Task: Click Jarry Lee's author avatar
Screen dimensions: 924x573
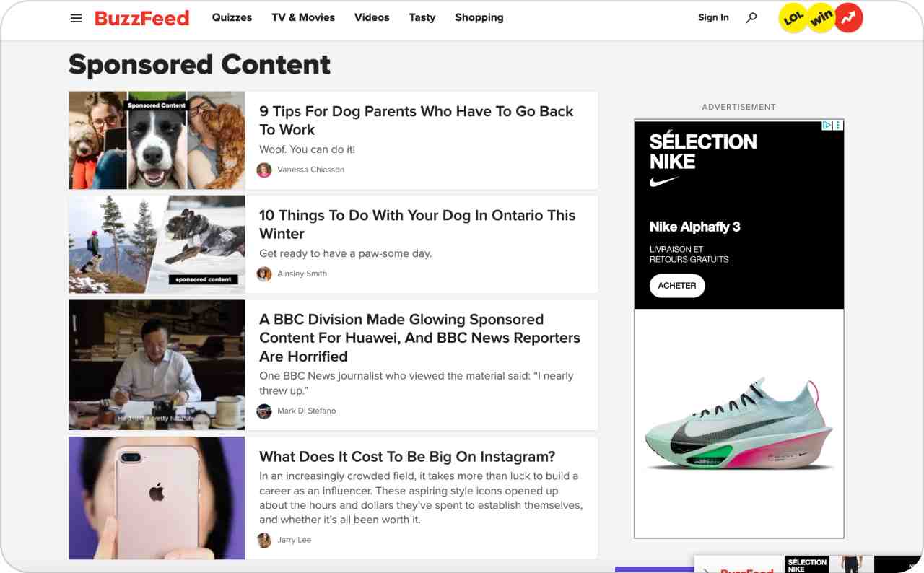Action: (264, 540)
